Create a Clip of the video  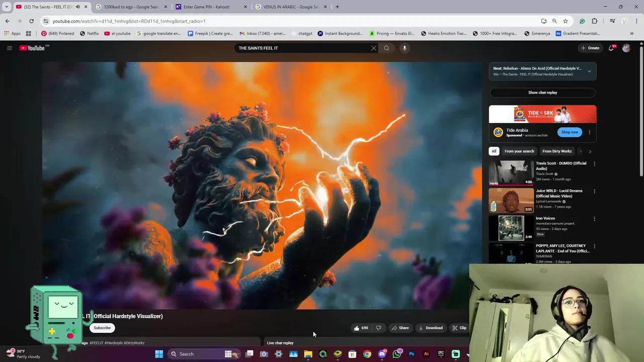pyautogui.click(x=459, y=328)
